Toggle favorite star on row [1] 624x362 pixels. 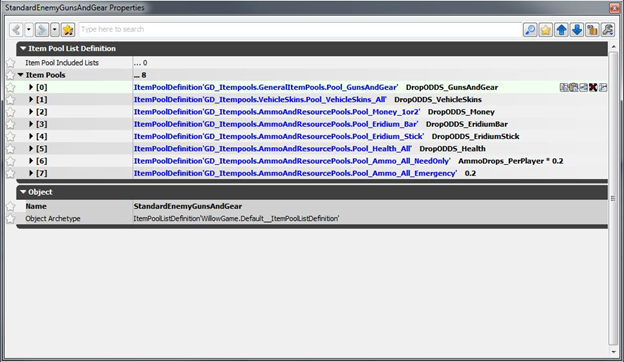coord(10,100)
